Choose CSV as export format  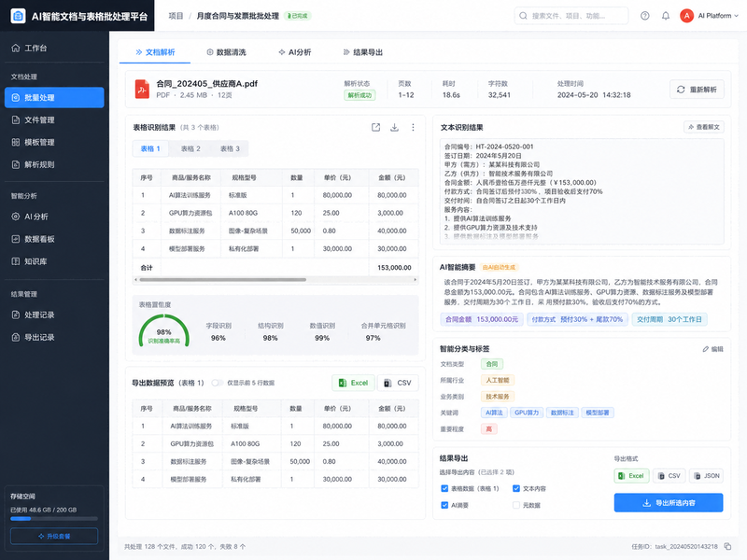coord(669,476)
